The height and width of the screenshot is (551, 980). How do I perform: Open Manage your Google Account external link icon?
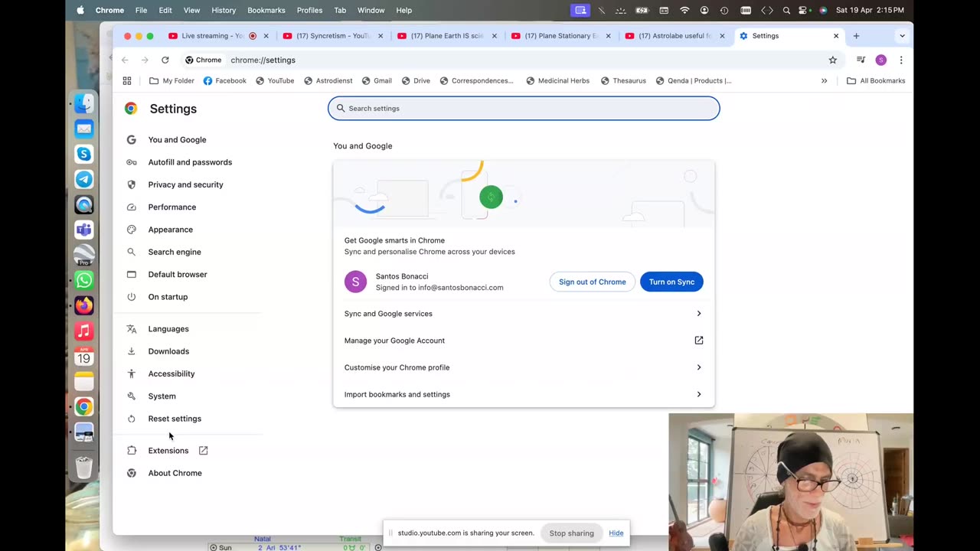coord(699,341)
